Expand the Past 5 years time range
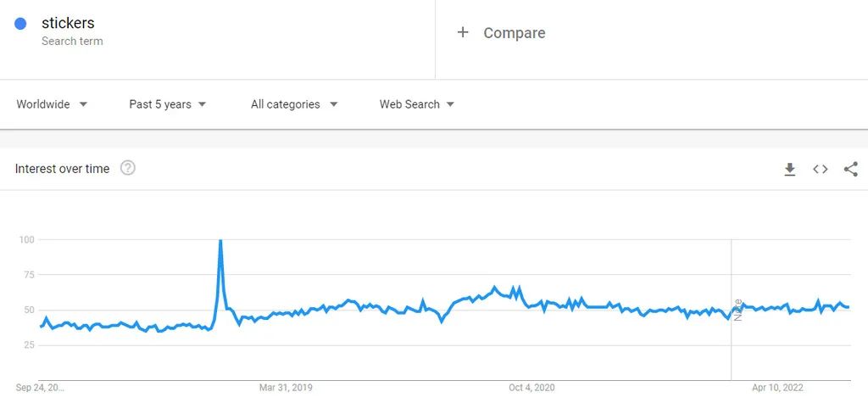Image resolution: width=868 pixels, height=403 pixels. (x=168, y=104)
